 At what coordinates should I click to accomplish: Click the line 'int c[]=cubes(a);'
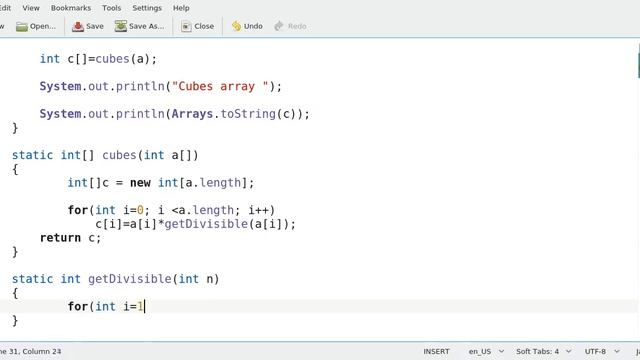tap(98, 59)
